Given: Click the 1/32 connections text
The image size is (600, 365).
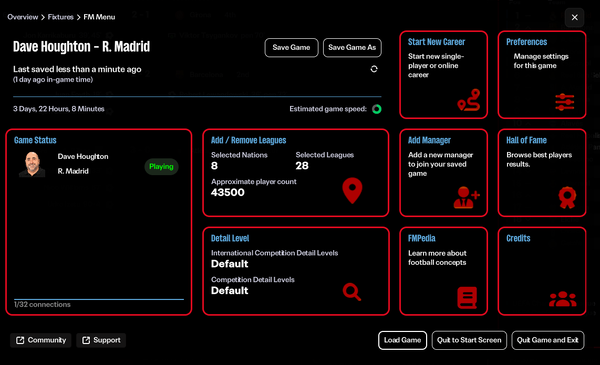Looking at the screenshot, I should pos(42,305).
